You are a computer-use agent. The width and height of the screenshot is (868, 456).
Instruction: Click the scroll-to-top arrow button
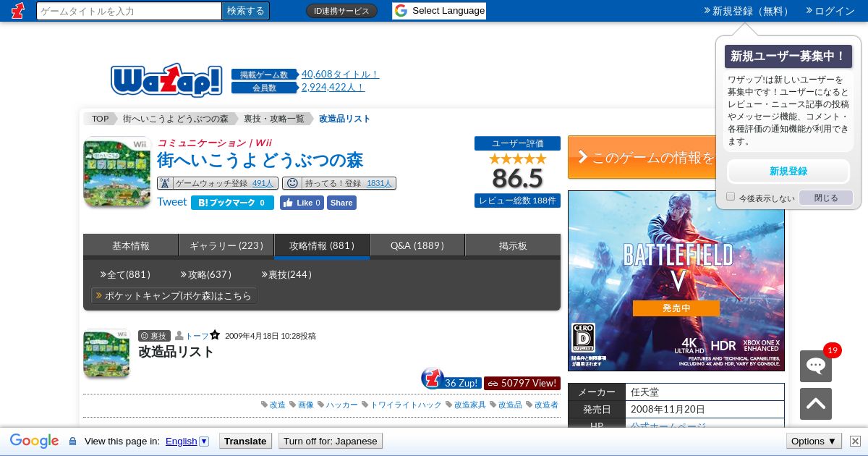[816, 404]
